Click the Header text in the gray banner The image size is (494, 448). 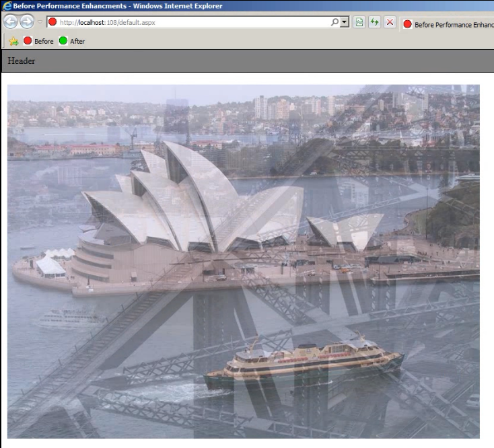pos(22,61)
